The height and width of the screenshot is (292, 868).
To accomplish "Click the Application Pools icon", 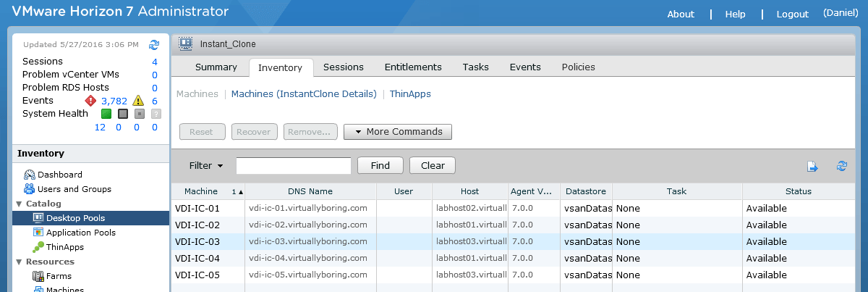I will pyautogui.click(x=39, y=233).
